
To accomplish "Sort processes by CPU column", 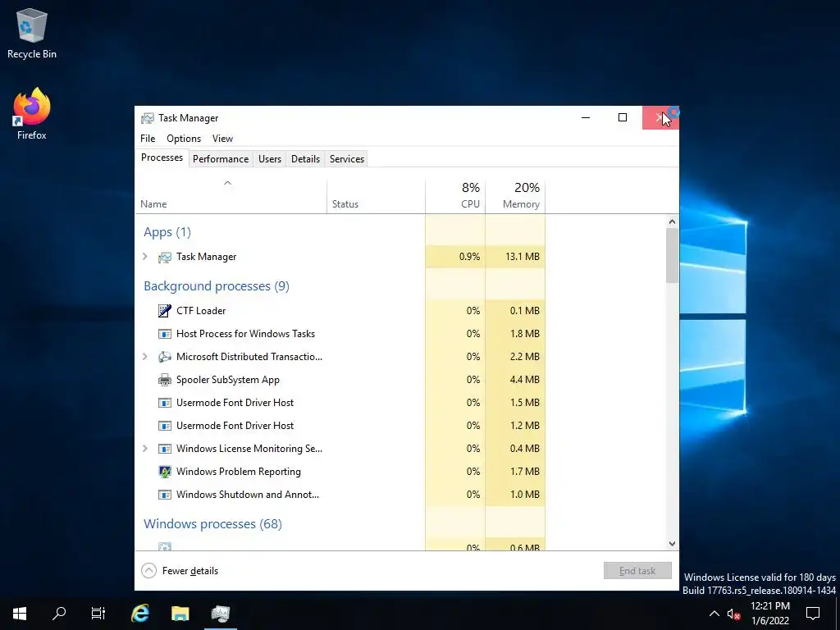I will click(455, 197).
